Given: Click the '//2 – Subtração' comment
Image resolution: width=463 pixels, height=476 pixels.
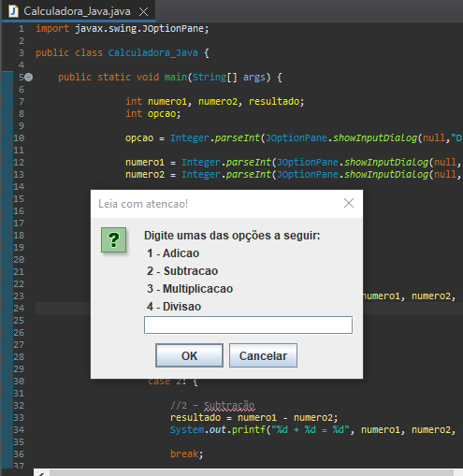Looking at the screenshot, I should coord(212,405).
